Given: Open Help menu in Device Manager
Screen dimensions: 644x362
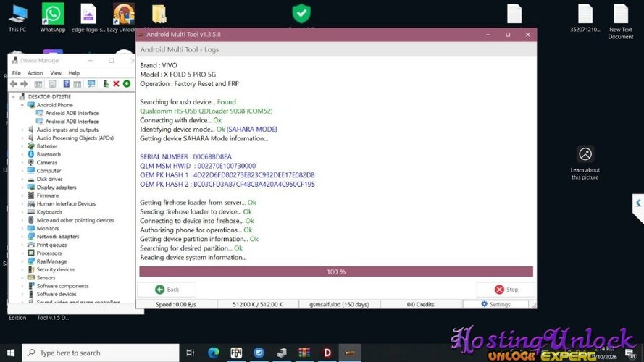Looking at the screenshot, I should [74, 72].
